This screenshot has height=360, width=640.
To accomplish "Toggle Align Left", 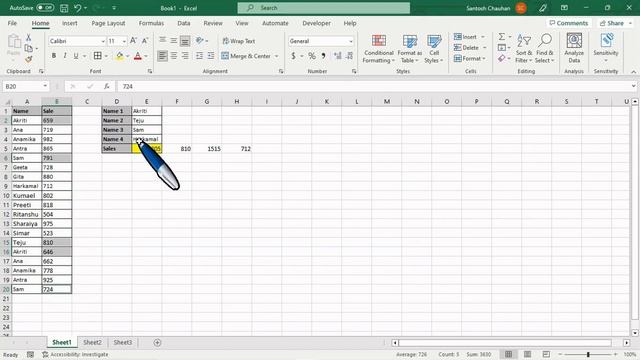I will (162, 56).
